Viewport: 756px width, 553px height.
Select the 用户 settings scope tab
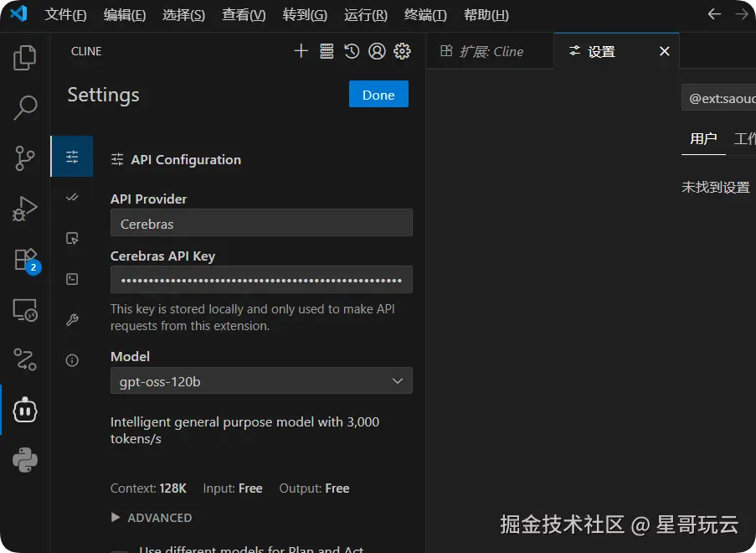click(x=703, y=139)
